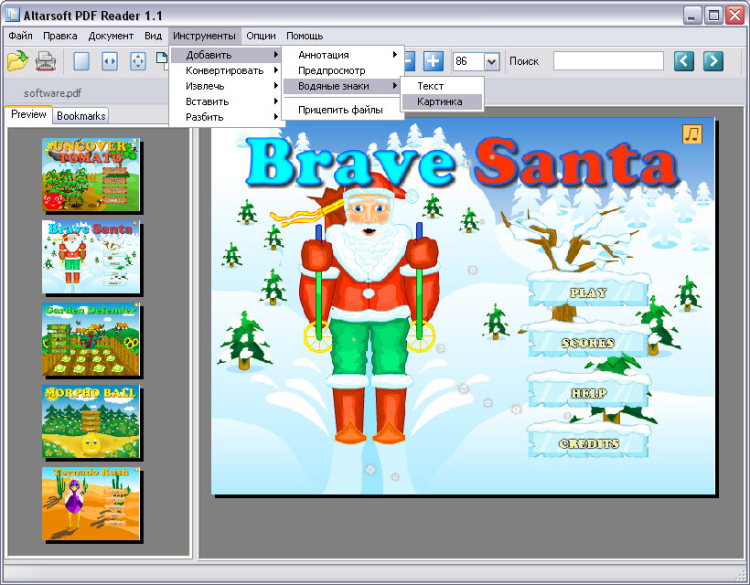Open the Uncover Tomato page thumbnail
This screenshot has width=750, height=585.
point(90,175)
